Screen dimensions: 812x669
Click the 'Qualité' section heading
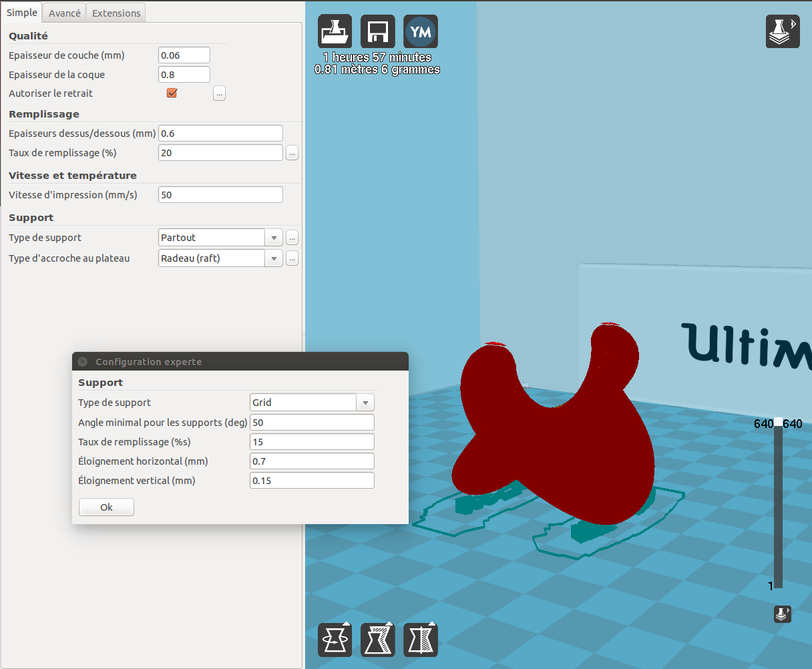28,36
